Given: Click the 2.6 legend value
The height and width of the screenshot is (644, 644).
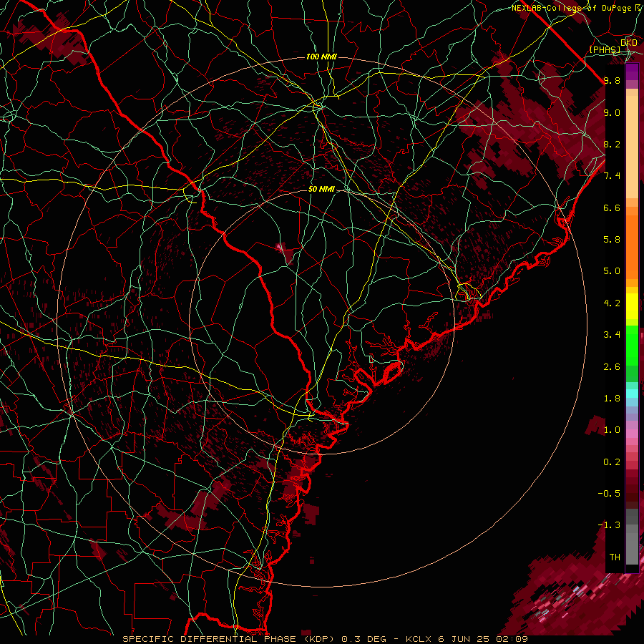Looking at the screenshot, I should tap(612, 367).
